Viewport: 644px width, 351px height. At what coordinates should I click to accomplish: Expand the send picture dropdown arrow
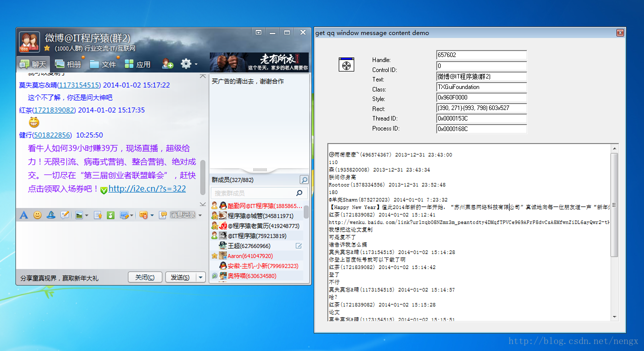pyautogui.click(x=86, y=215)
